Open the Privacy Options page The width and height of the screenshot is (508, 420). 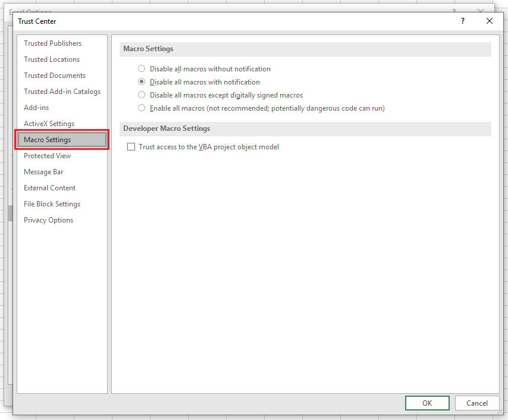point(48,220)
